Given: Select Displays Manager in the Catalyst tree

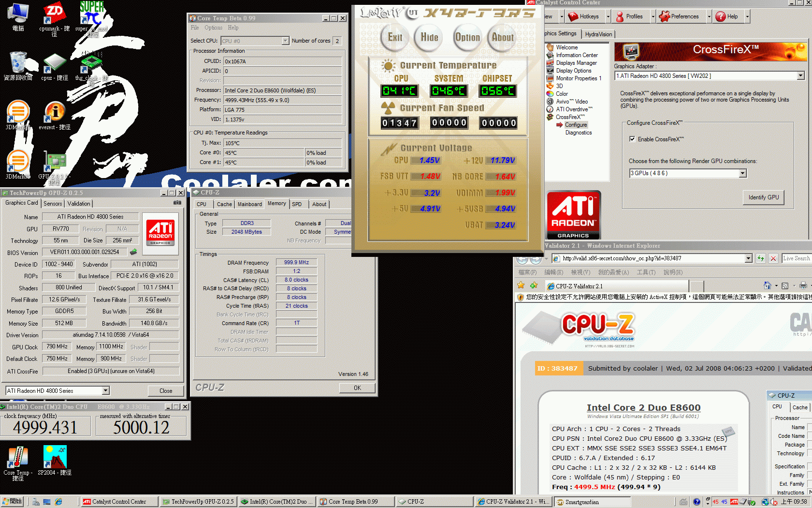Looking at the screenshot, I should (x=576, y=63).
